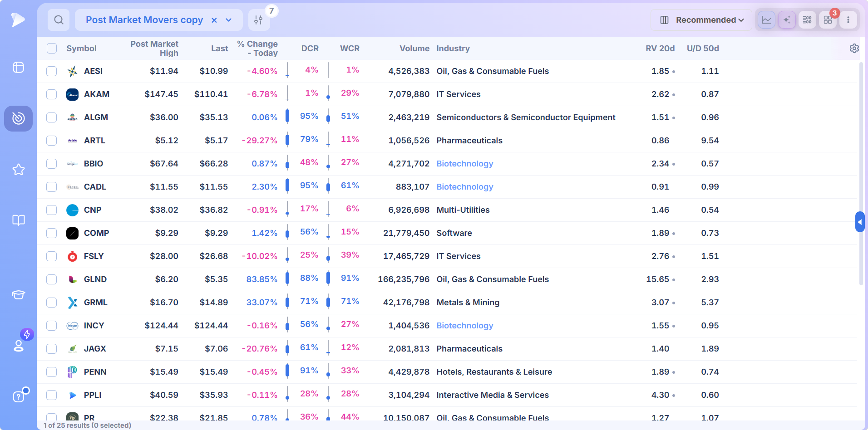Screen dimensions: 868x430
Task: Sort by RV 20d column header
Action: point(660,48)
